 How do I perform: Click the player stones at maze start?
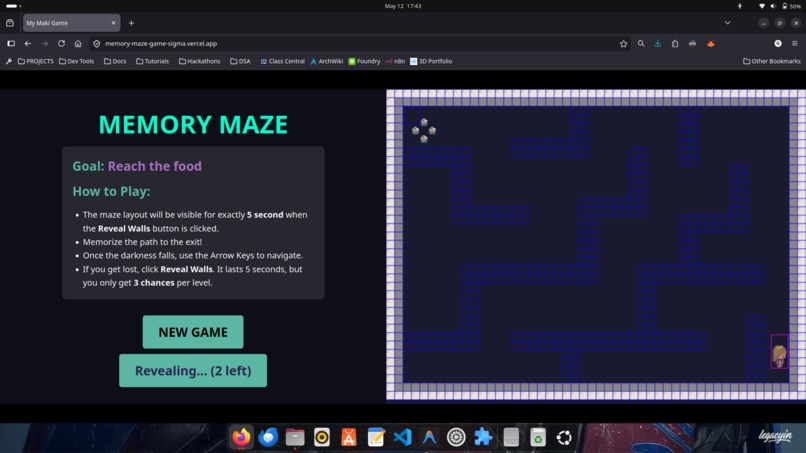tap(424, 130)
